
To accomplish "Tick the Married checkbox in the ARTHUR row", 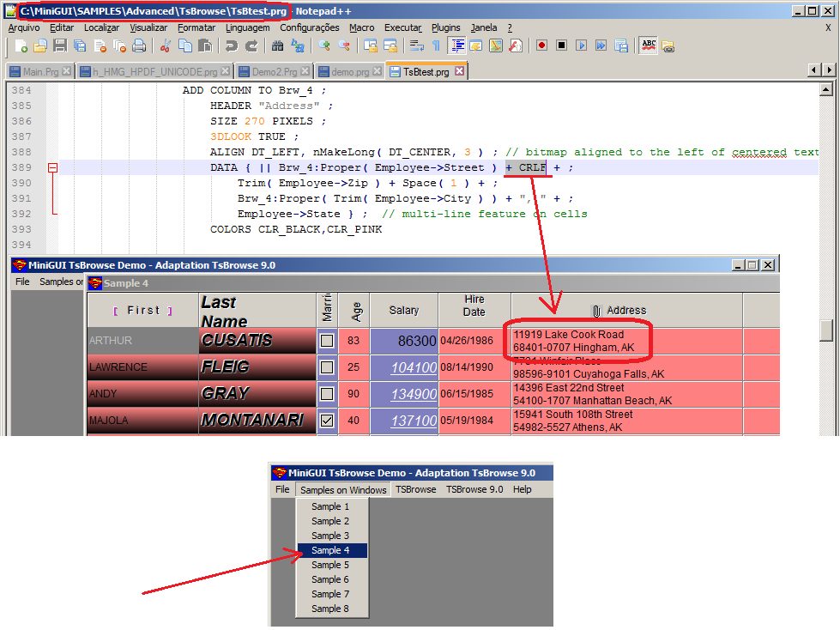I will (x=327, y=341).
